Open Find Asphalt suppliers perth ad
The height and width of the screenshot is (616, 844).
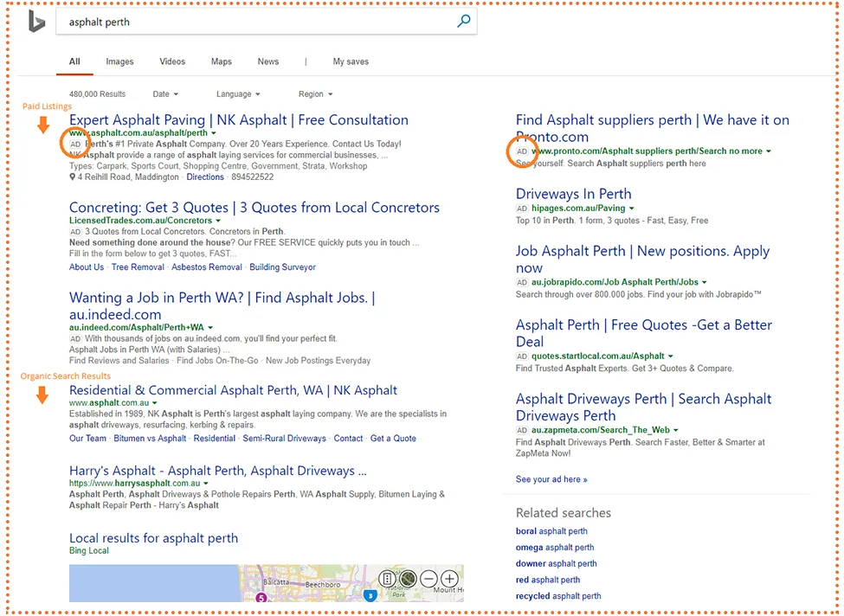(x=653, y=128)
